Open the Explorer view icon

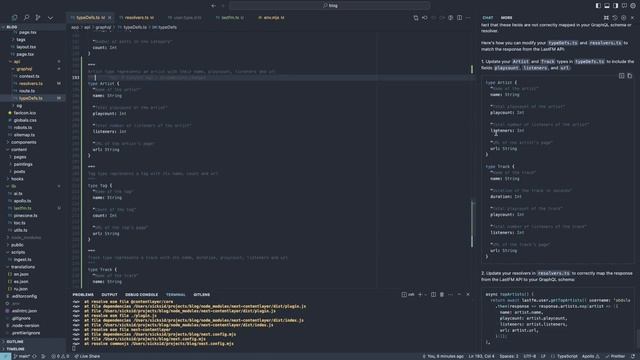15,18
